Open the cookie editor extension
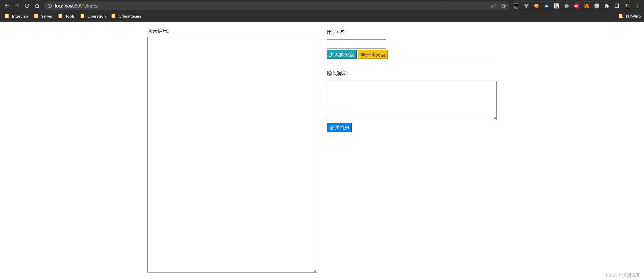The height and width of the screenshot is (280, 644). [x=536, y=6]
